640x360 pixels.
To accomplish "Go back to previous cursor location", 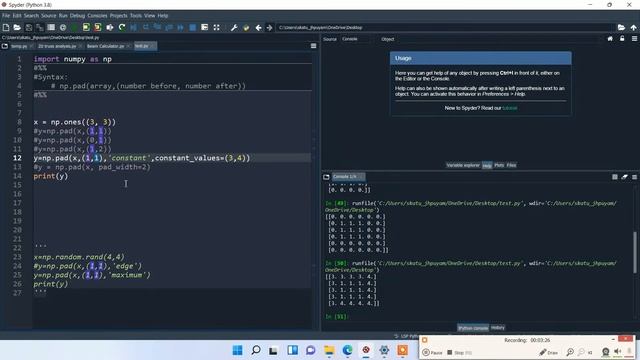I will point(258,27).
